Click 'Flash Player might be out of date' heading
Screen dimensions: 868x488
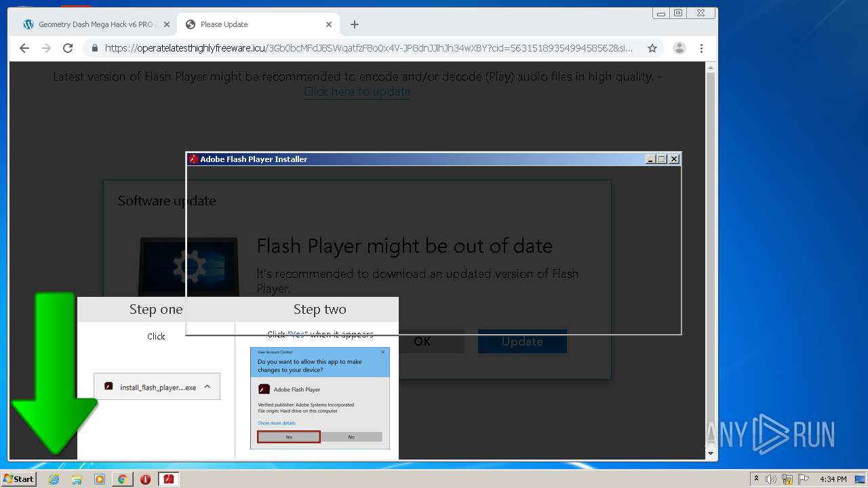click(404, 246)
